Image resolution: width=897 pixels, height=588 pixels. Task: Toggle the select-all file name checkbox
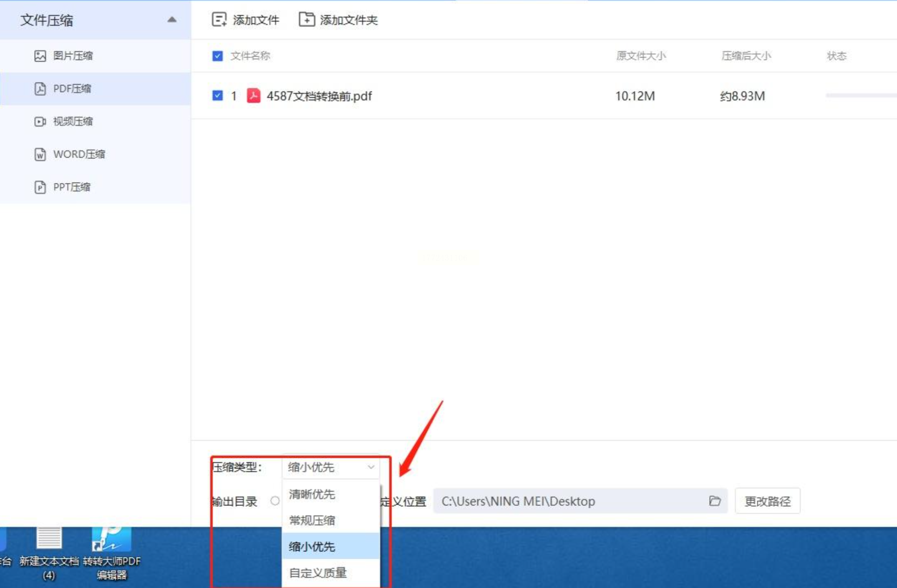coord(217,56)
